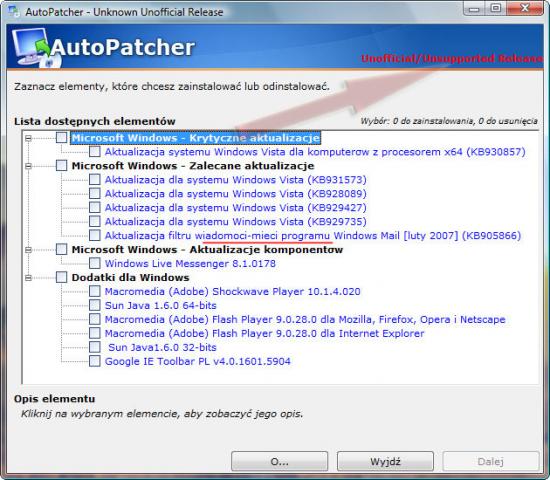Collapse the Aktualizacje komponentow tree node

[28, 249]
